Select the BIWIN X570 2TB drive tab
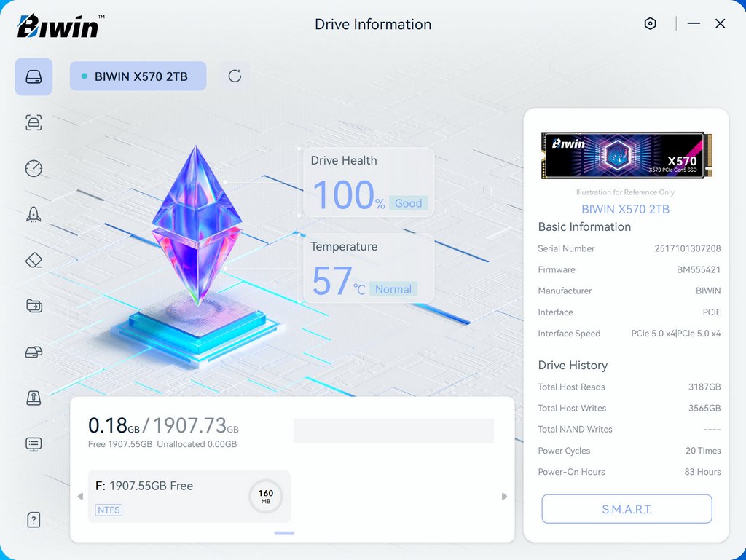Image resolution: width=746 pixels, height=560 pixels. coord(138,76)
